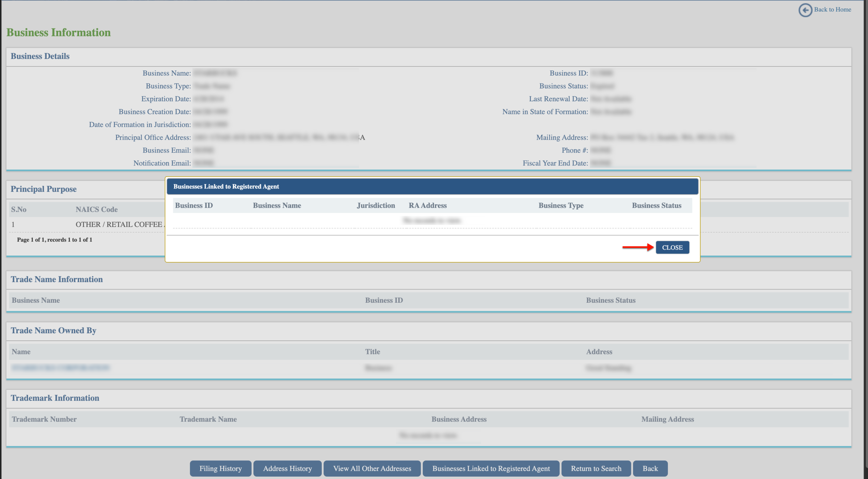
Task: Click Mailing Address header in Trademark Information
Action: click(x=667, y=419)
